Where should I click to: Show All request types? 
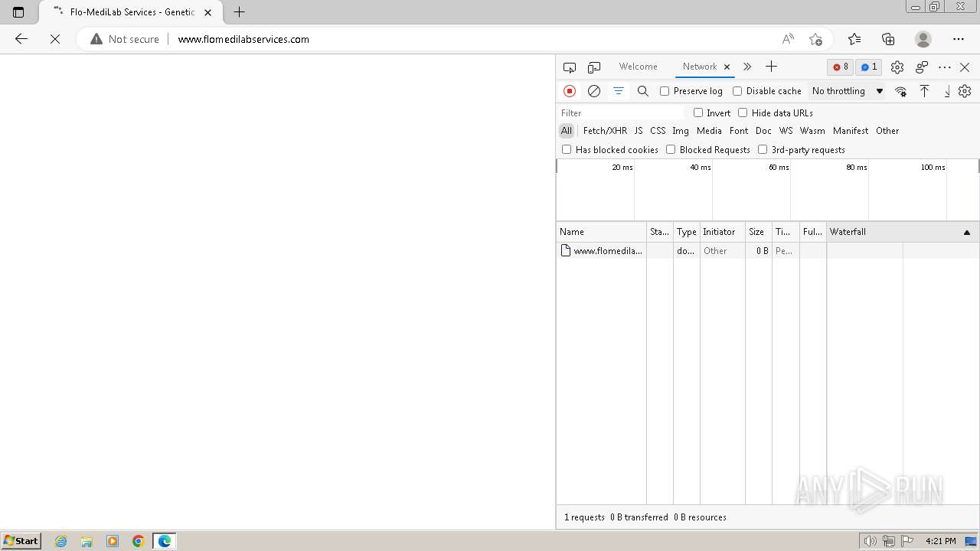[567, 131]
